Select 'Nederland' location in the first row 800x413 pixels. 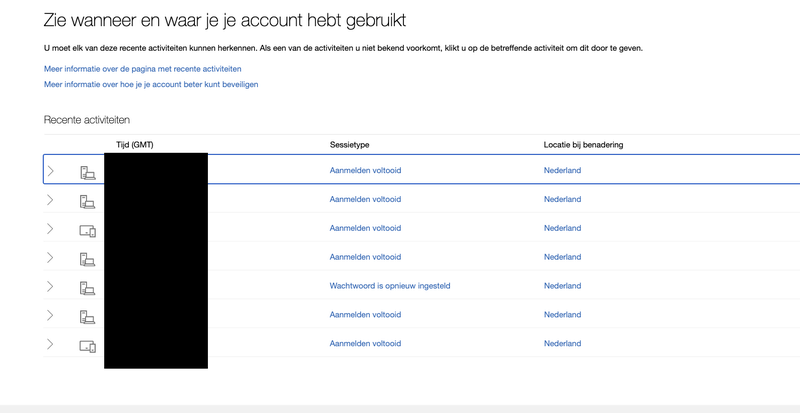(562, 171)
